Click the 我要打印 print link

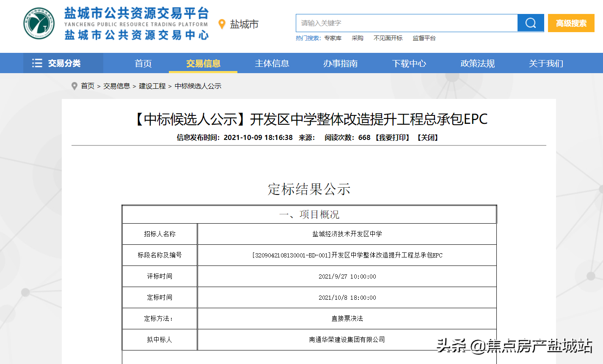click(x=393, y=137)
